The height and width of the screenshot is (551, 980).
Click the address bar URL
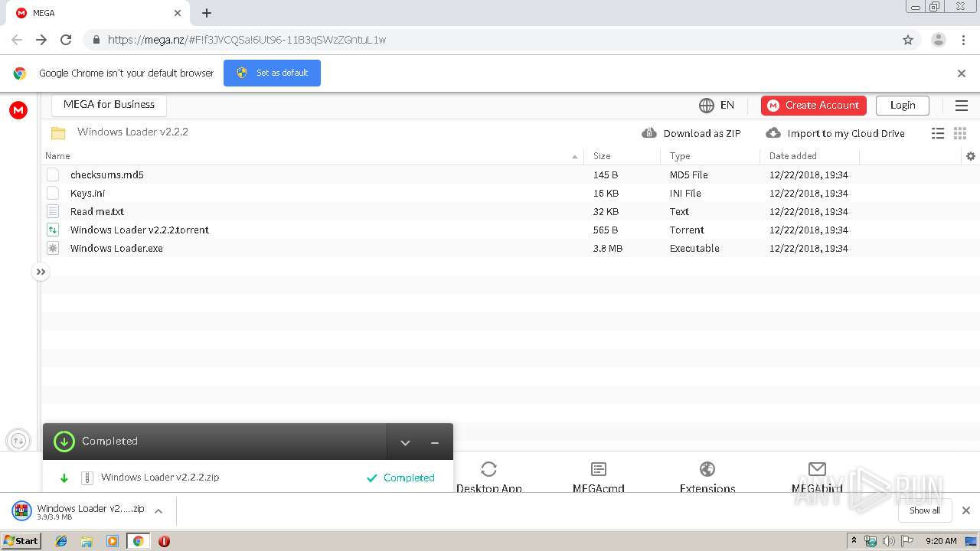point(247,40)
